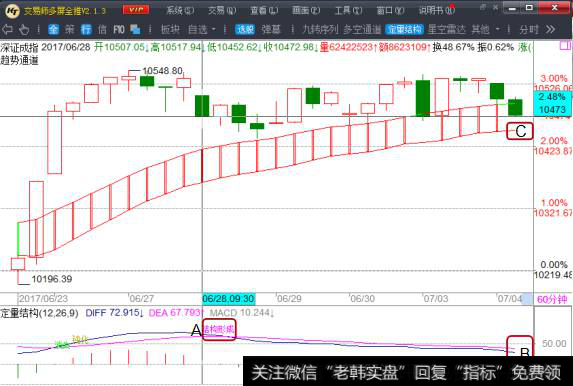Click the 06/29 date axis label

[x=289, y=299]
